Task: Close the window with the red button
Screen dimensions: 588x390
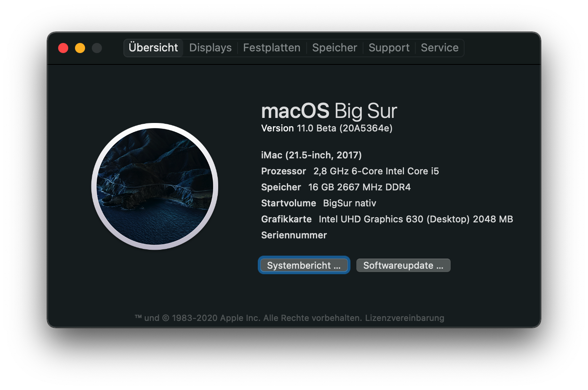Action: coord(63,48)
